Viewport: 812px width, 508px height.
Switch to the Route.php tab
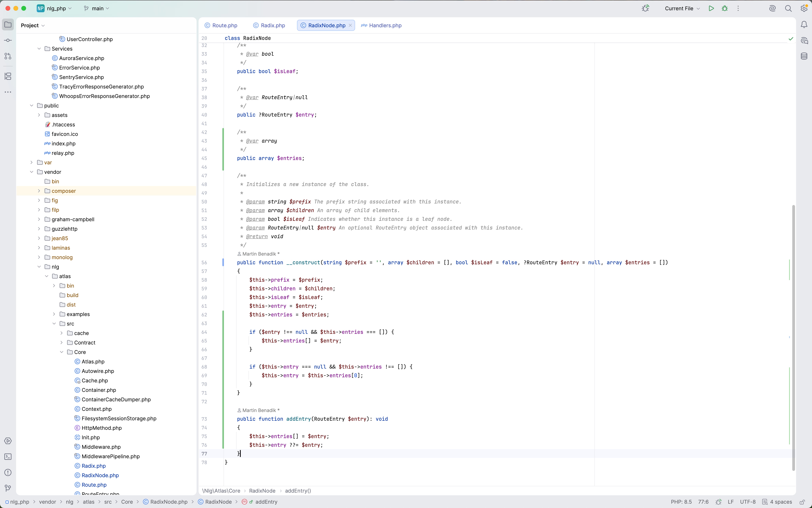point(221,25)
